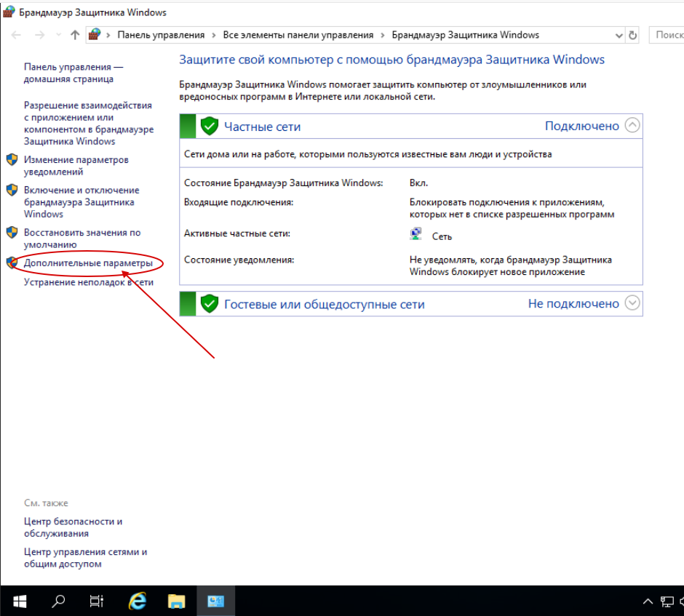Collapse the 'Частные сети' section arrow

tap(632, 125)
